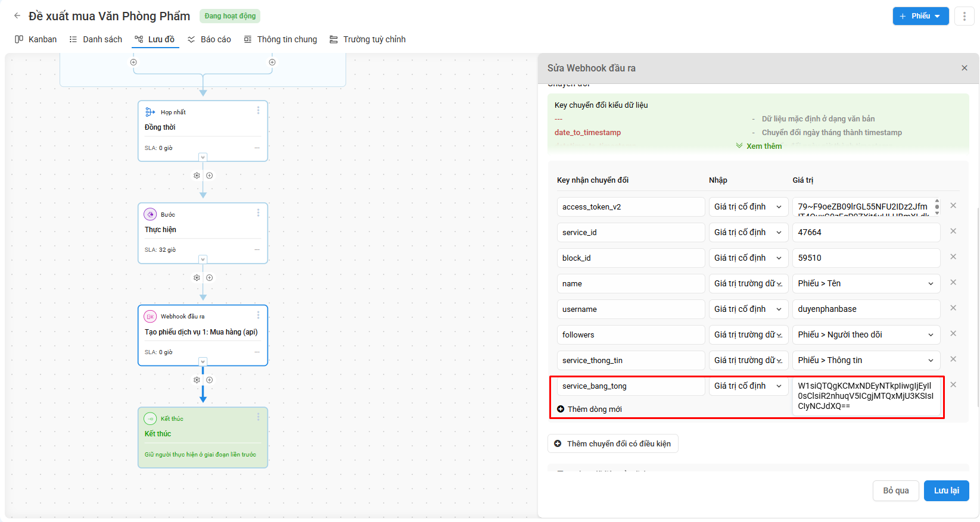Open input type dropdown for service_id
This screenshot has height=522, width=980.
748,232
